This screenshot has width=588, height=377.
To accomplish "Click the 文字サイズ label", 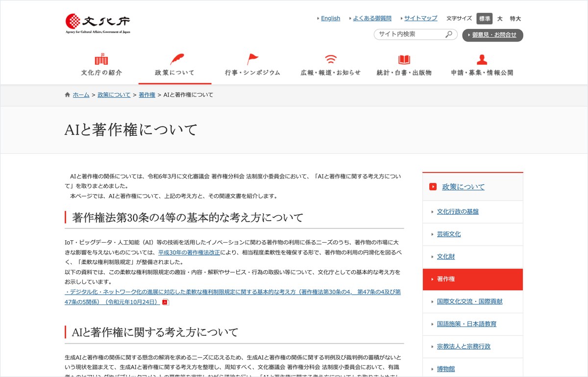I will click(x=459, y=19).
